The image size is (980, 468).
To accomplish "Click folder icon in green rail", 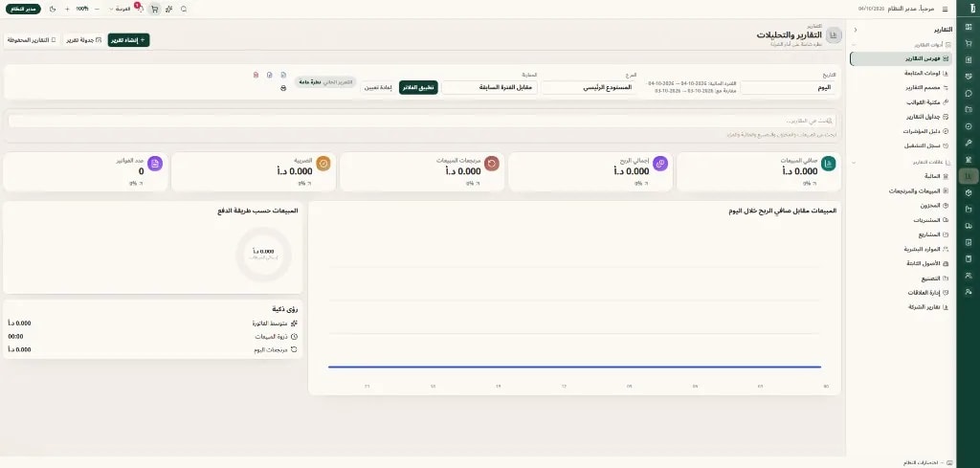I will pyautogui.click(x=969, y=109).
